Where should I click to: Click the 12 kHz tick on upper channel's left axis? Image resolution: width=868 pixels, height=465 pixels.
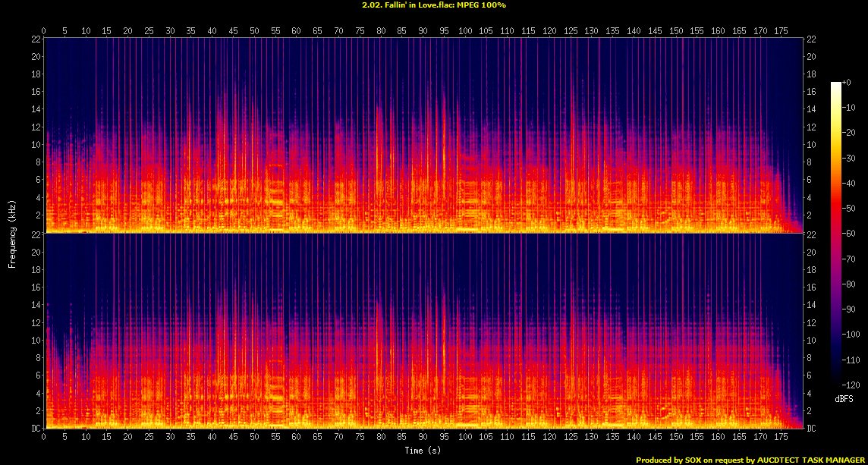pyautogui.click(x=35, y=127)
